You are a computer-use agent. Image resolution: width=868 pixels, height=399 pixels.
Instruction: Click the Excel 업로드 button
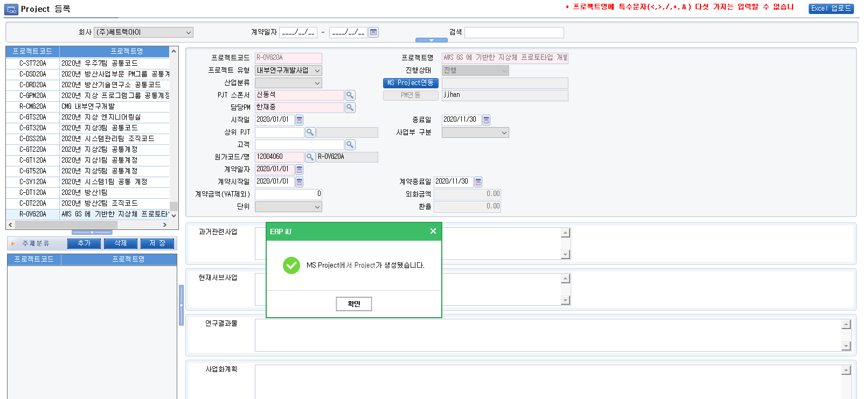[831, 9]
